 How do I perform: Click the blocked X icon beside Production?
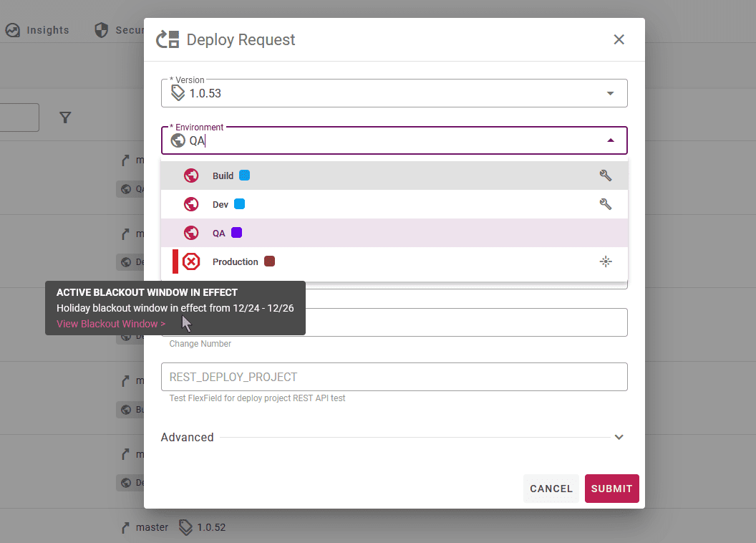[x=191, y=262]
